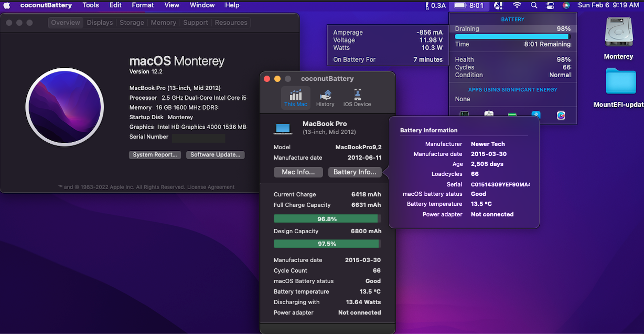Click the 6631 mAh full charge capacity value
The height and width of the screenshot is (334, 644).
[366, 205]
